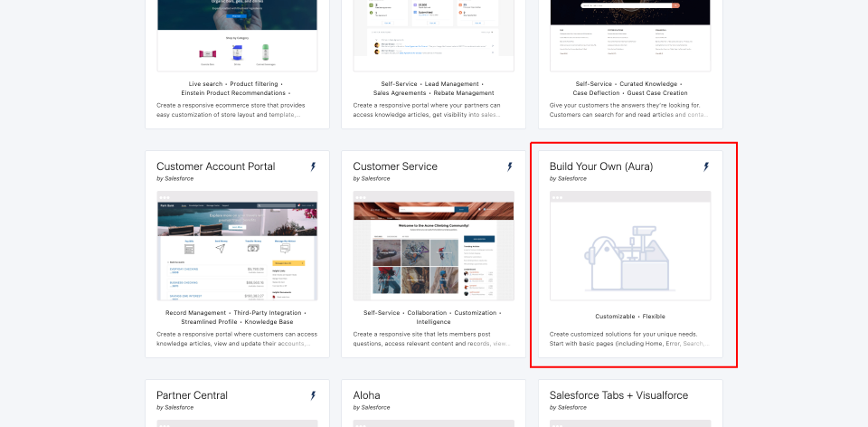Click the 'Customizable • Flexible' feature text
This screenshot has height=427, width=868.
[x=629, y=317]
